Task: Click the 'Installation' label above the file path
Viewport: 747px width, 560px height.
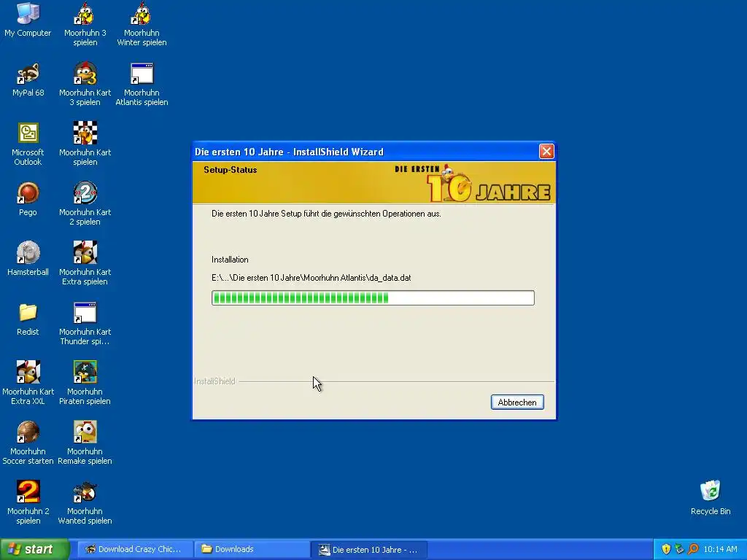Action: point(230,260)
